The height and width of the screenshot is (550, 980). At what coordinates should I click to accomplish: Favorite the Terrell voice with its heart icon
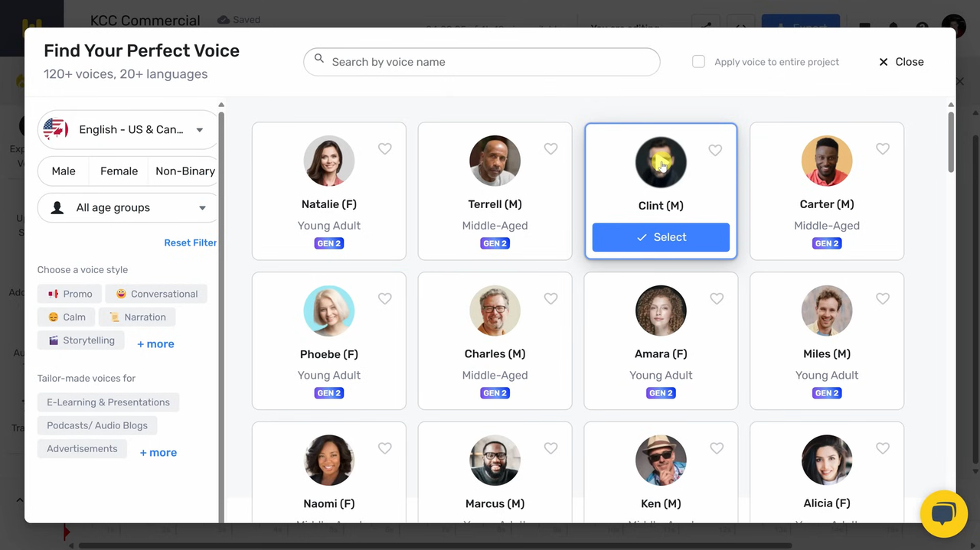pos(550,149)
